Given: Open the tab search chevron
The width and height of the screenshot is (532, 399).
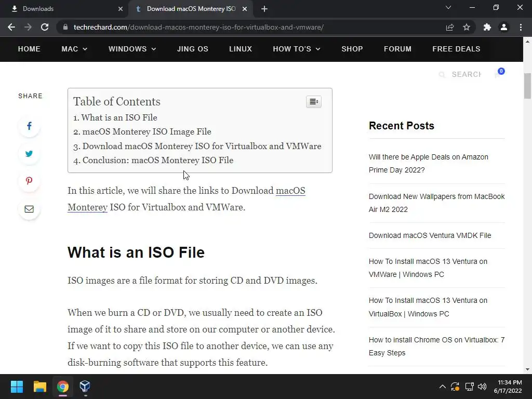Looking at the screenshot, I should pyautogui.click(x=448, y=7).
